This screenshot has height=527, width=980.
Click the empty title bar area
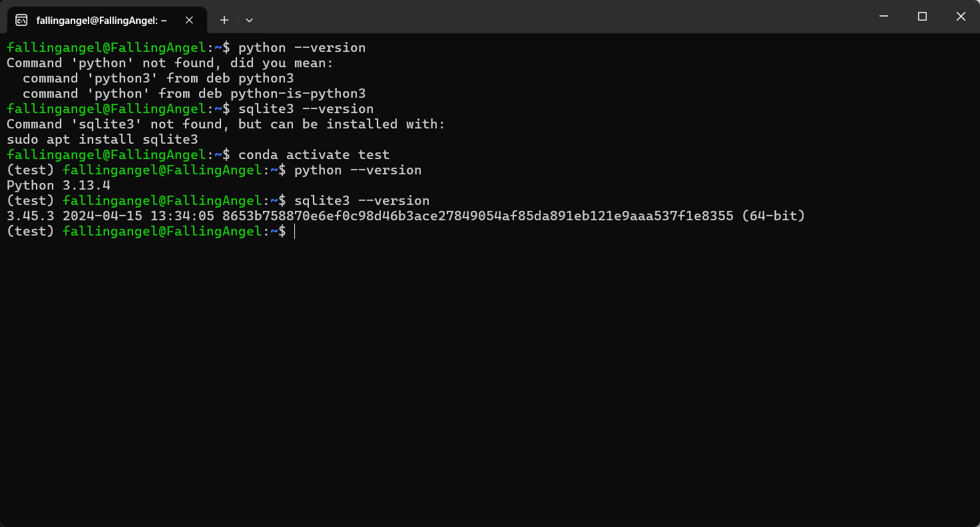coord(559,17)
